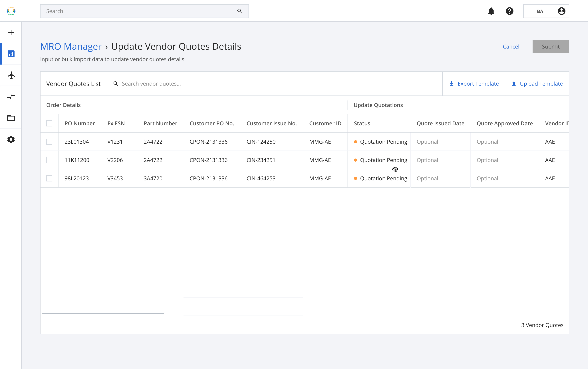
Task: Focus the Search vendor quotes field
Action: 275,84
